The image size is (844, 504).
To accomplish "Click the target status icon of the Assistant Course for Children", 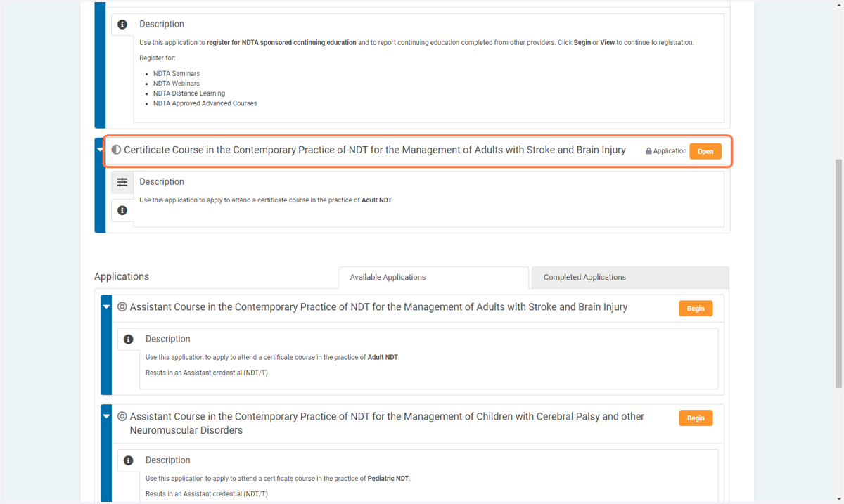I will 122,417.
